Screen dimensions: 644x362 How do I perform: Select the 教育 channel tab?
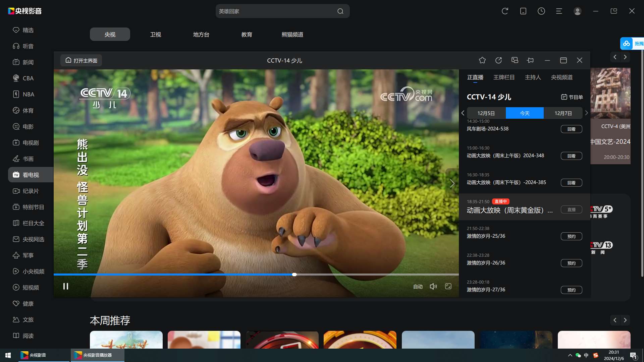[247, 35]
